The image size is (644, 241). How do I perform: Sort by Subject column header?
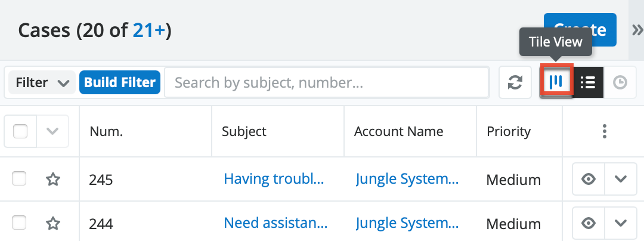coord(244,131)
